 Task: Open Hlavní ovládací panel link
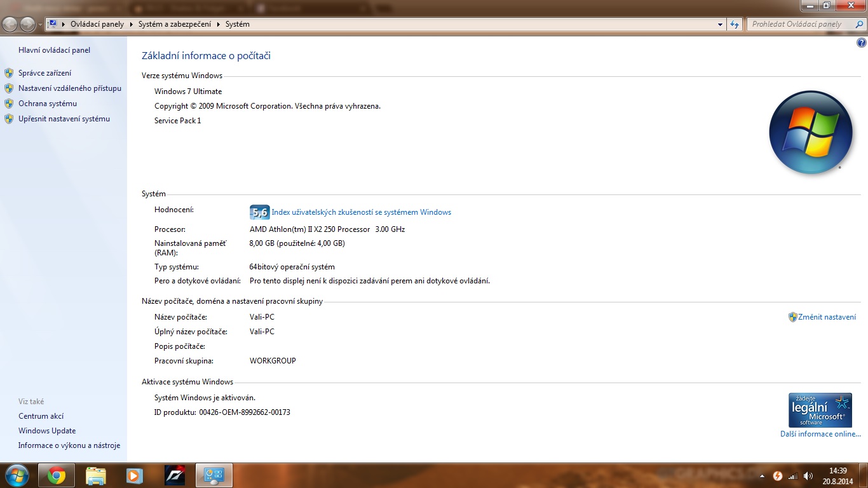click(x=55, y=50)
